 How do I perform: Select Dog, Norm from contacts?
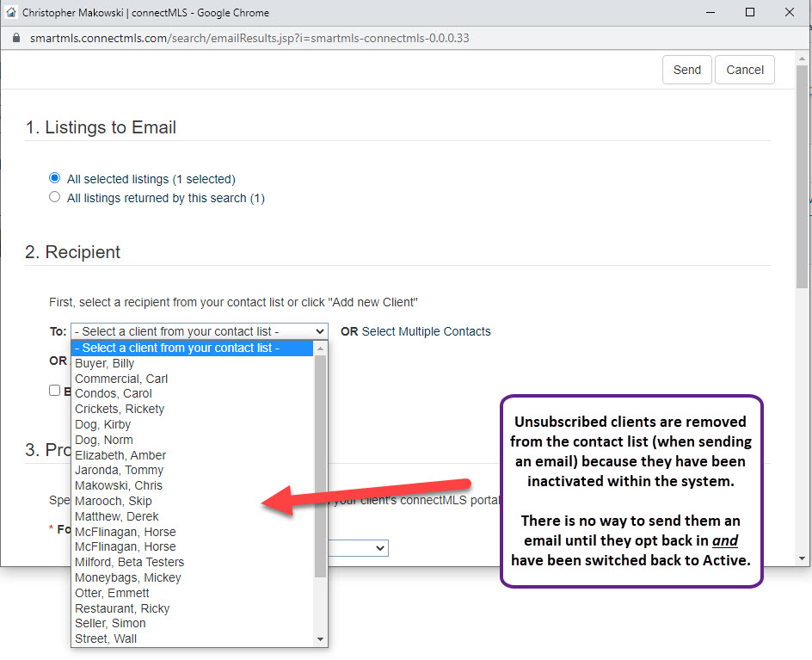(x=192, y=440)
